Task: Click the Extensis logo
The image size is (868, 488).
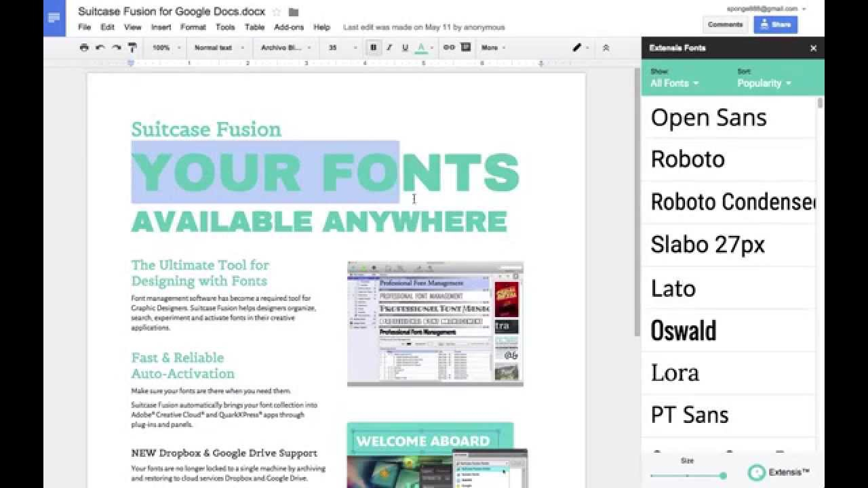Action: click(778, 472)
